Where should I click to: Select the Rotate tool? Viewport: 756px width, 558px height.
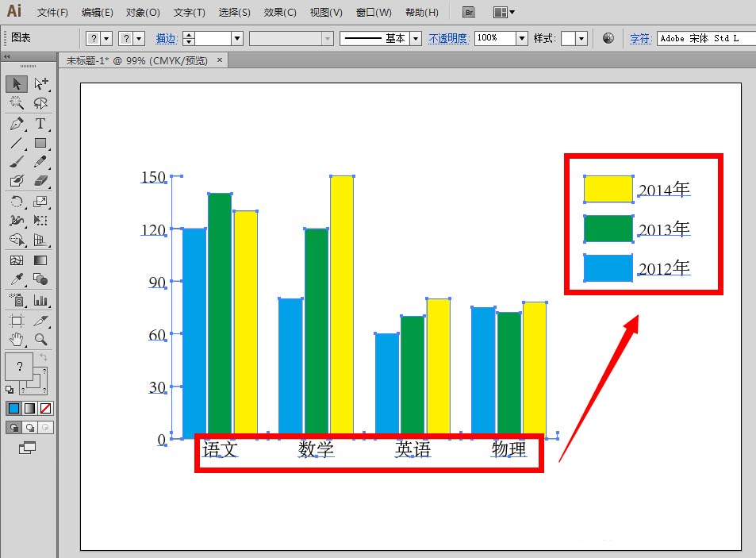point(17,202)
